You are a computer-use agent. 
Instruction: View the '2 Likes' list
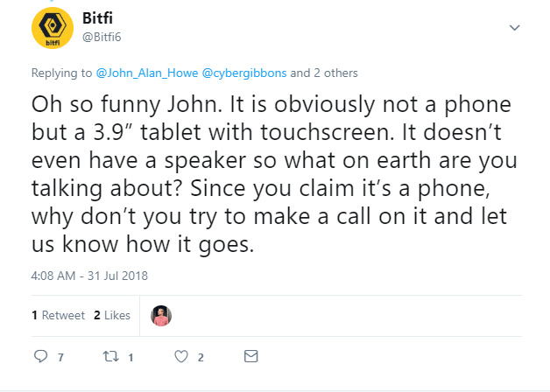111,315
